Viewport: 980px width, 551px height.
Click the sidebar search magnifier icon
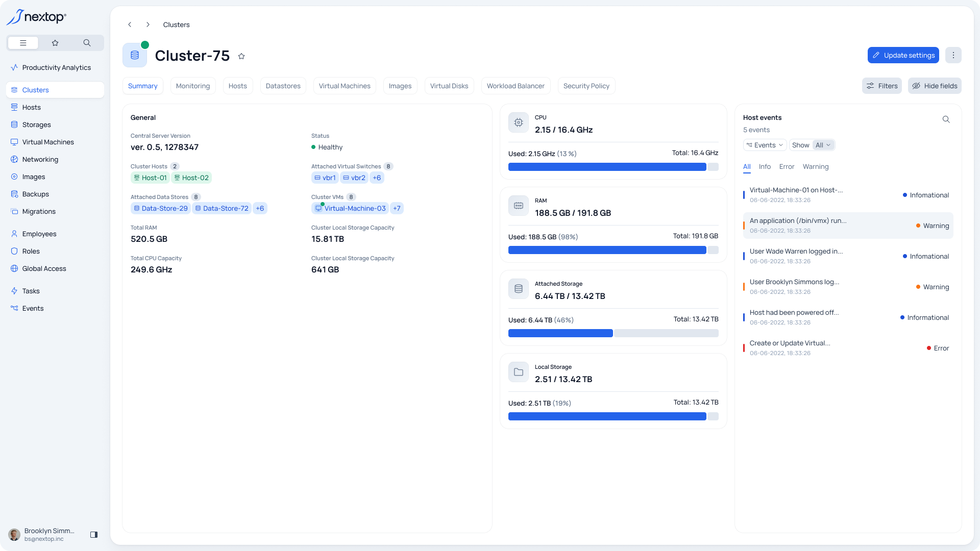coord(87,43)
